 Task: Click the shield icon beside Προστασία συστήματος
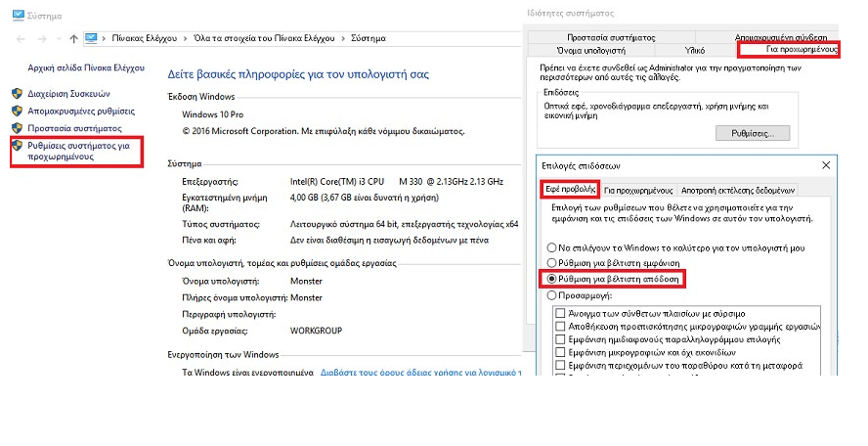17,128
